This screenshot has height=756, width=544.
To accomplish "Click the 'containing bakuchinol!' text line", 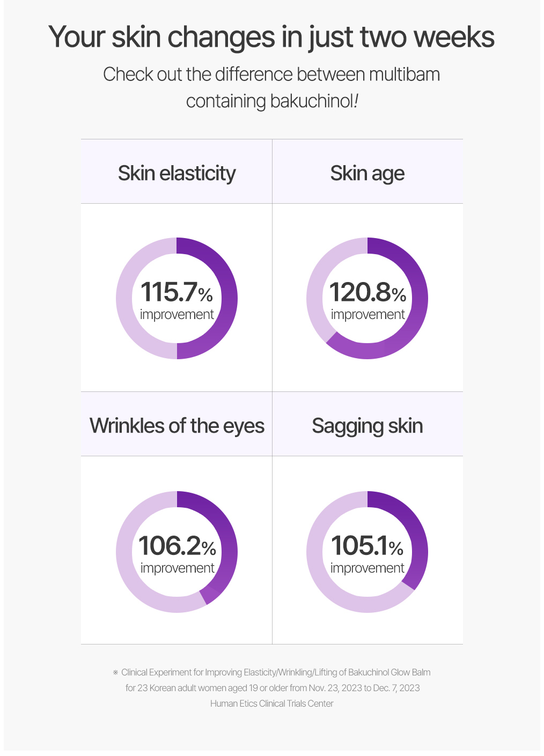I will pos(271,101).
